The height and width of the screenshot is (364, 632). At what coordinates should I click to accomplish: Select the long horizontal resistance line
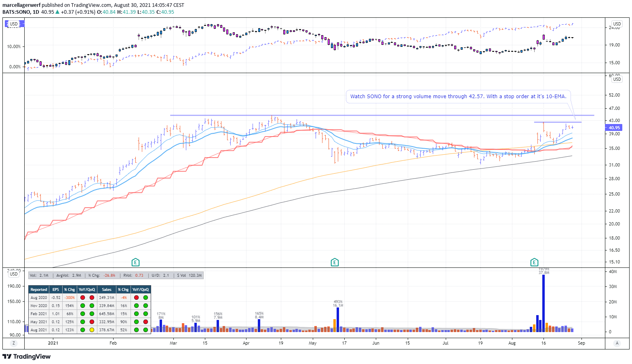tap(382, 116)
